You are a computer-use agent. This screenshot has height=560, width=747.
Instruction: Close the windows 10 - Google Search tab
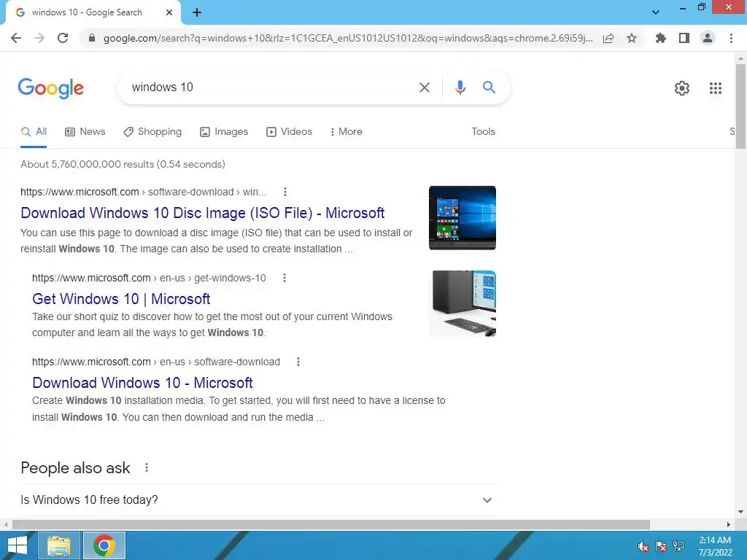pyautogui.click(x=169, y=12)
